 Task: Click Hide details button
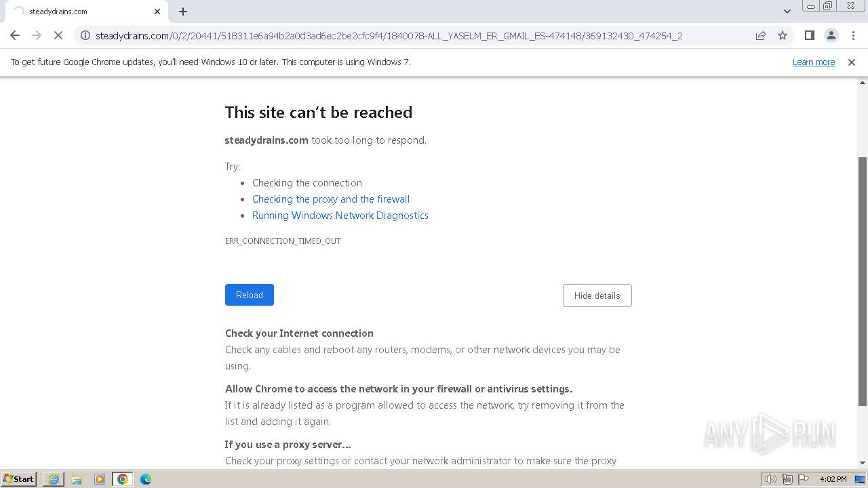click(597, 296)
